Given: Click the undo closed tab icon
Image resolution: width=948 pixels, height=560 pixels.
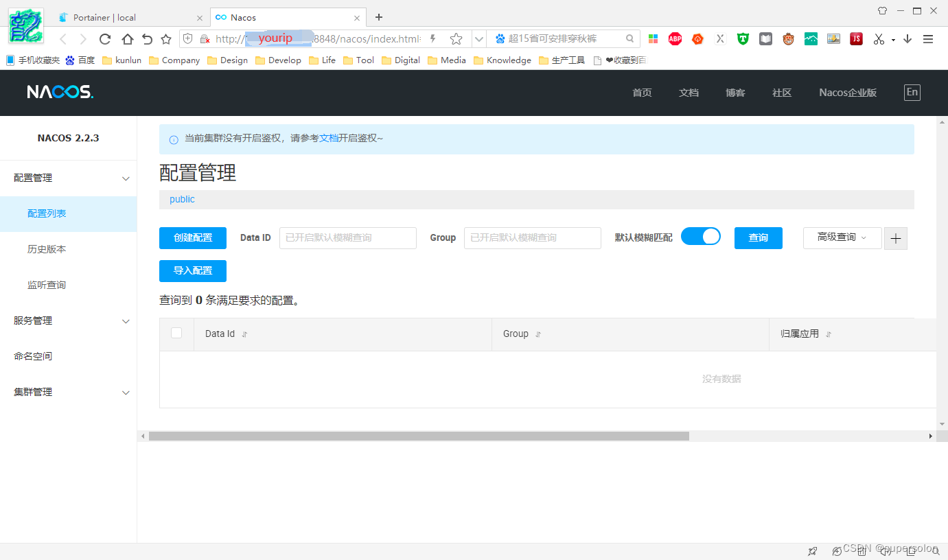Looking at the screenshot, I should click(147, 39).
